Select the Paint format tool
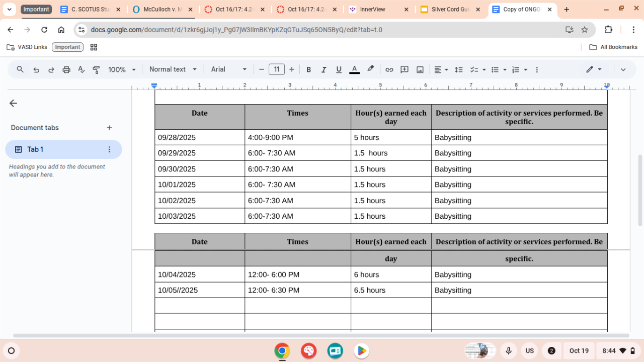This screenshot has width=644, height=362. pos(96,70)
